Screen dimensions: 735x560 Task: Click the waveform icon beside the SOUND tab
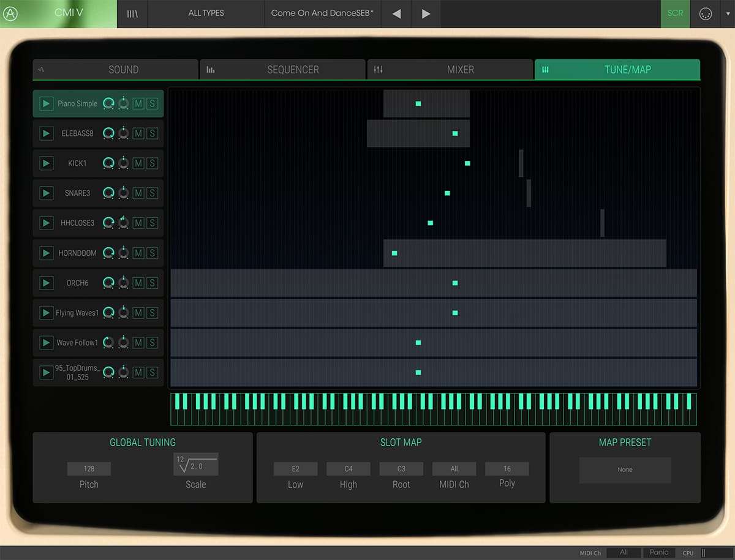44,69
